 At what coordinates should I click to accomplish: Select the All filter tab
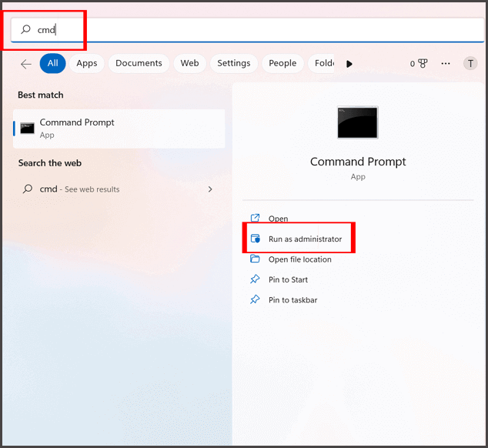click(52, 64)
